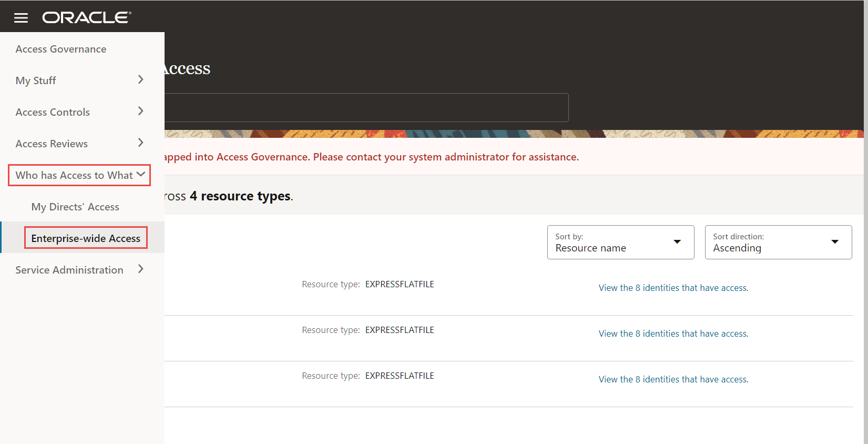This screenshot has height=444, width=868.
Task: Expand the Service Administration chevron
Action: coord(140,269)
